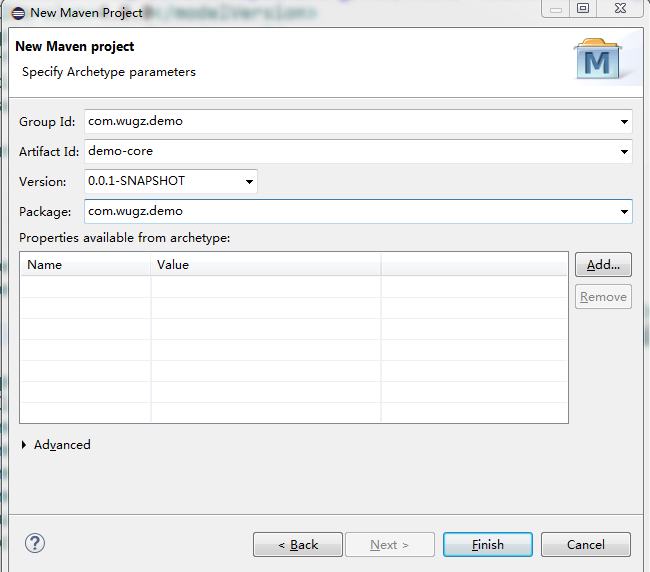Minimize the New Maven Project window
This screenshot has height=572, width=650.
(556, 8)
